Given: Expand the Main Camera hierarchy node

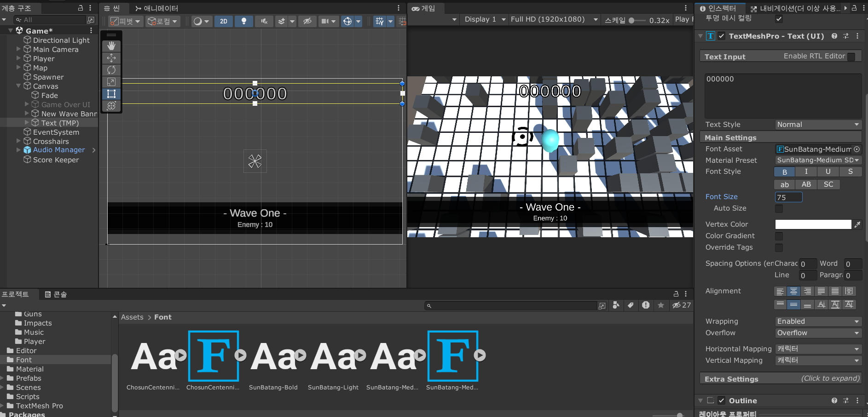Looking at the screenshot, I should (x=18, y=49).
